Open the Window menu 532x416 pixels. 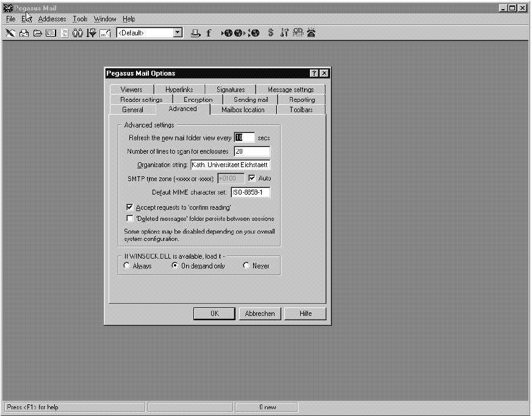click(x=105, y=19)
